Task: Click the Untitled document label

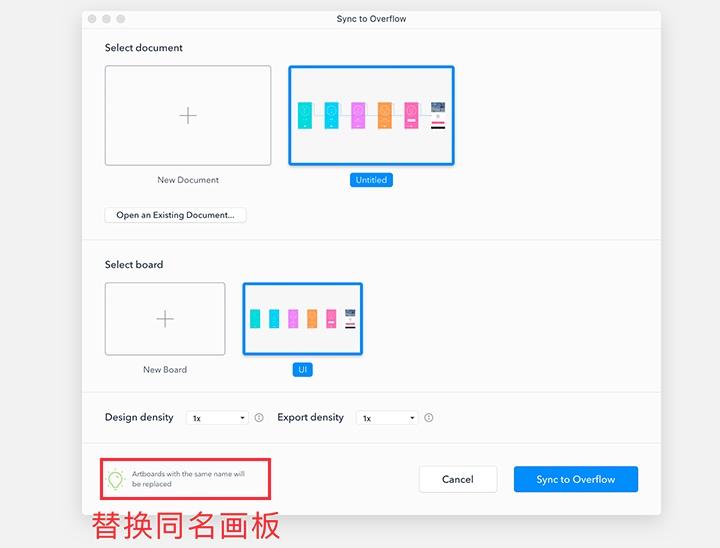Action: pyautogui.click(x=371, y=180)
